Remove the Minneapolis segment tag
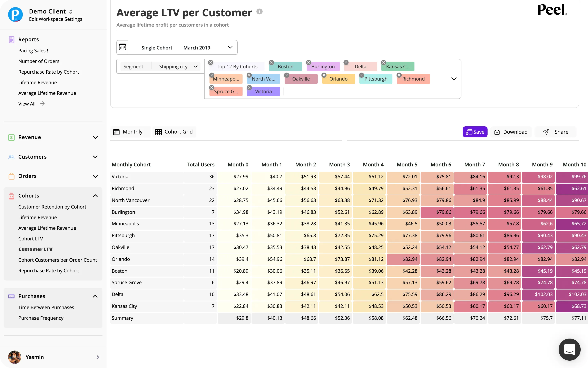Image resolution: width=588 pixels, height=368 pixels. click(x=212, y=75)
